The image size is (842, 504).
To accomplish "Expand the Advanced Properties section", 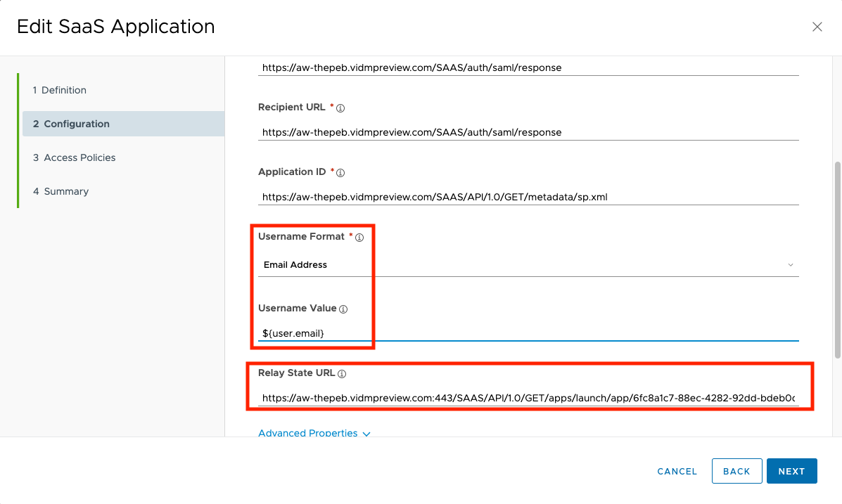I will (x=308, y=433).
